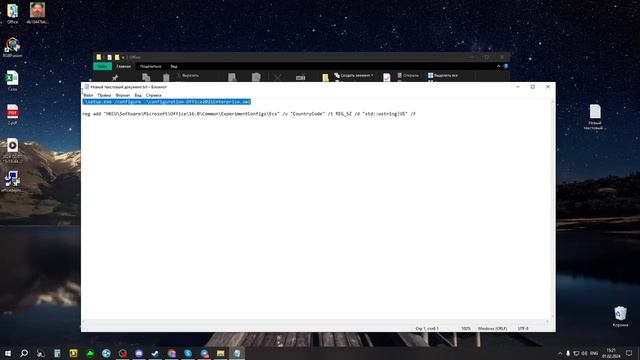Image resolution: width=640 pixels, height=360 pixels.
Task: Open the Корзина recycle bin icon
Action: click(620, 316)
